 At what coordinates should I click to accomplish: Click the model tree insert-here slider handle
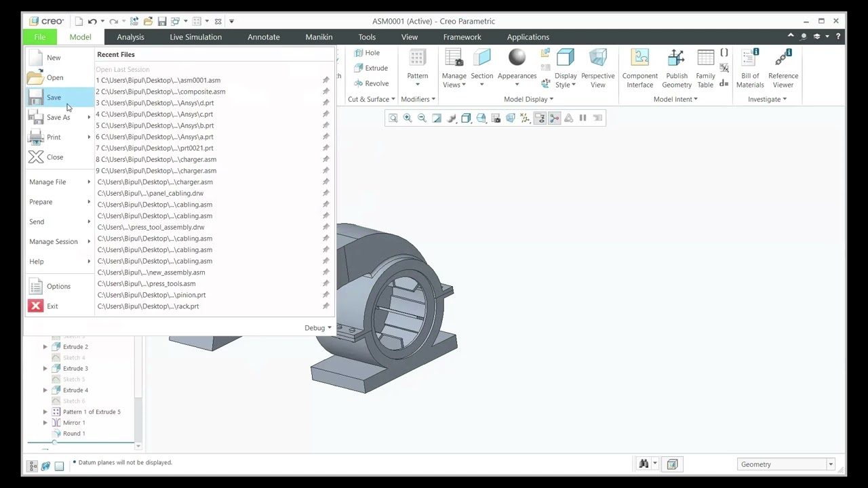click(x=54, y=443)
